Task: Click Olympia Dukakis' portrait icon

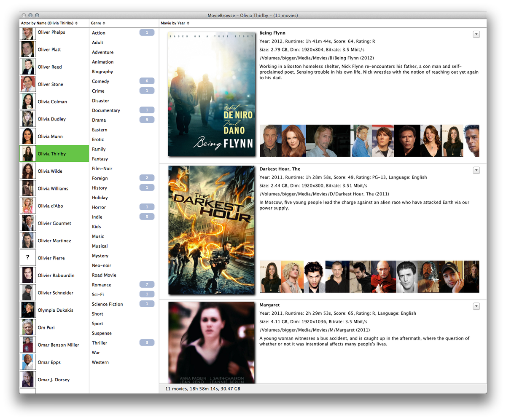Action: pos(27,310)
